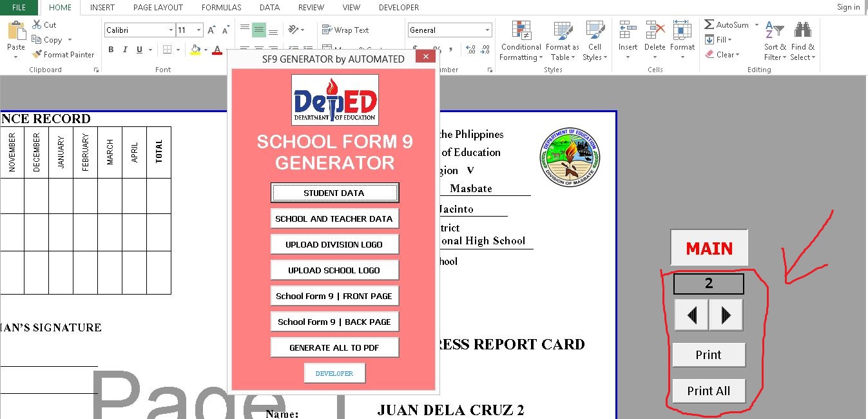Open Conditional Formatting options
The height and width of the screenshot is (419, 868).
[x=520, y=40]
